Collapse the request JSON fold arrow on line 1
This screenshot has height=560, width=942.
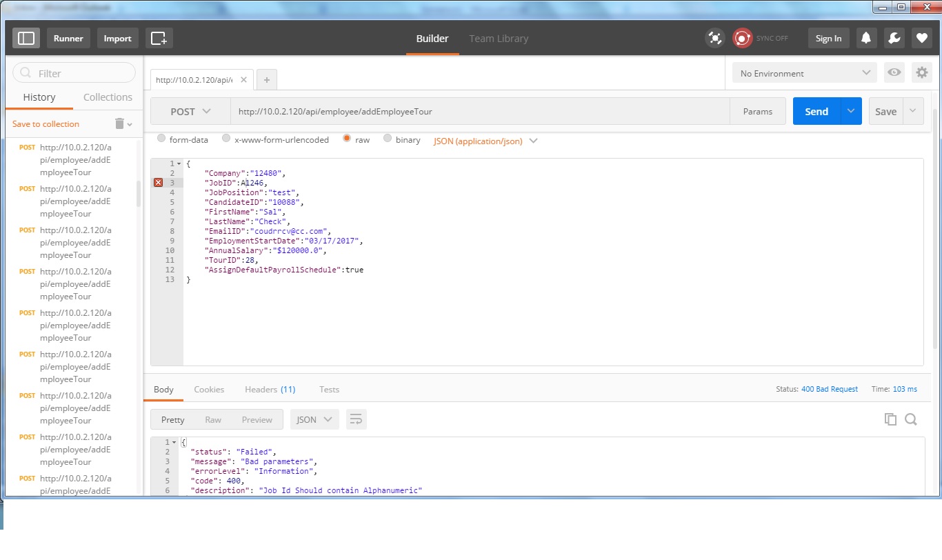[x=179, y=163]
